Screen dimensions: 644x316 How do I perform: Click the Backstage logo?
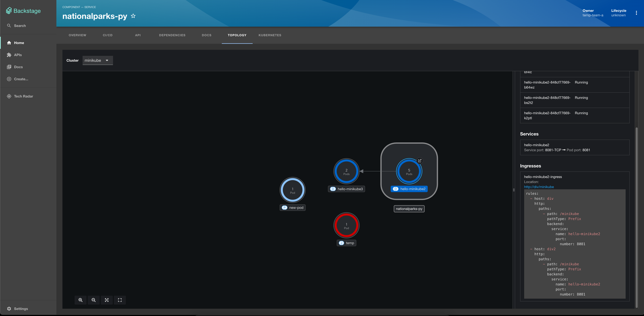click(x=23, y=10)
